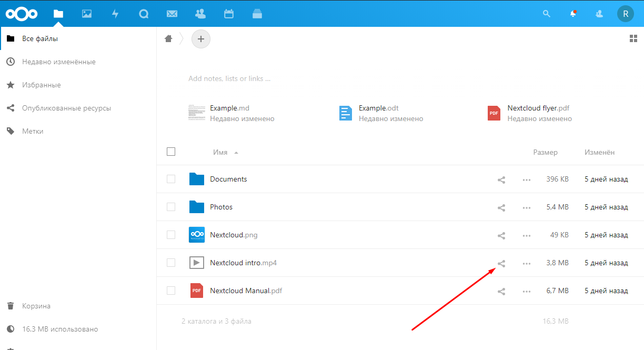Open the Photos app icon

[x=87, y=14]
